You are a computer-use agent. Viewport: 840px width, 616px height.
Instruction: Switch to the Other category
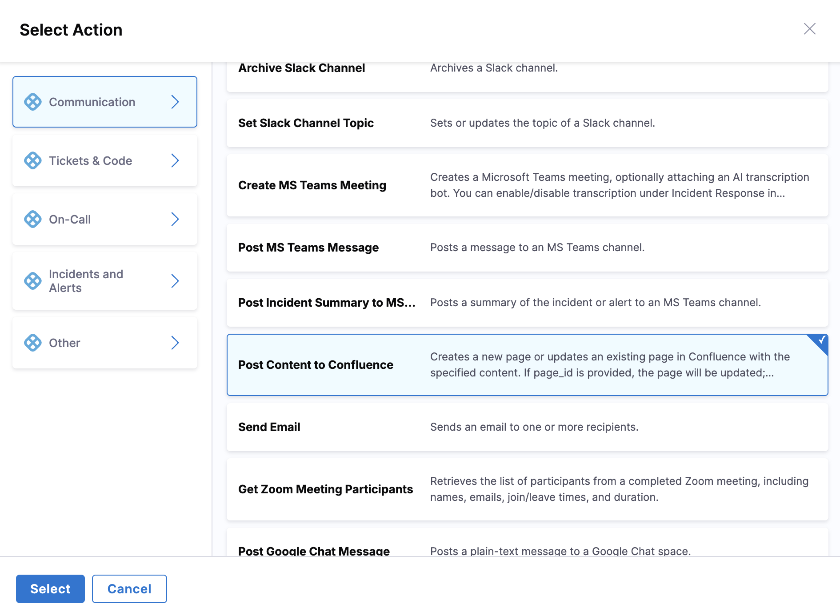pyautogui.click(x=105, y=343)
